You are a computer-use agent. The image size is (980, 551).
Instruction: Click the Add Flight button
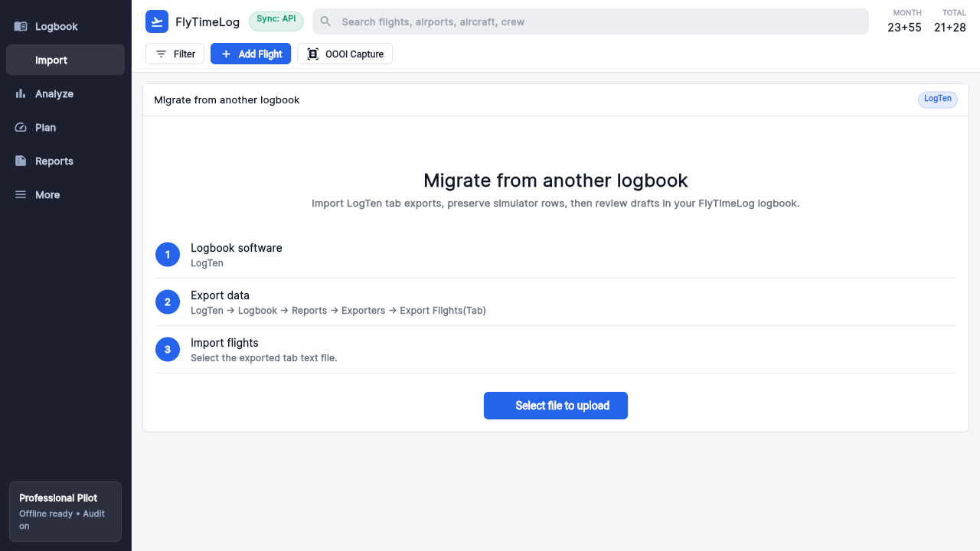coord(250,54)
